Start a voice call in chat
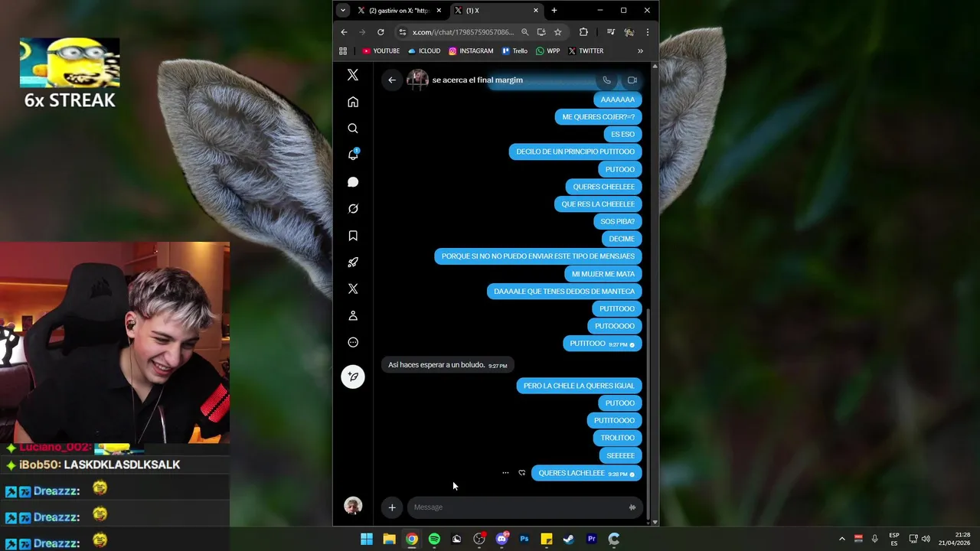This screenshot has height=551, width=980. coord(606,80)
